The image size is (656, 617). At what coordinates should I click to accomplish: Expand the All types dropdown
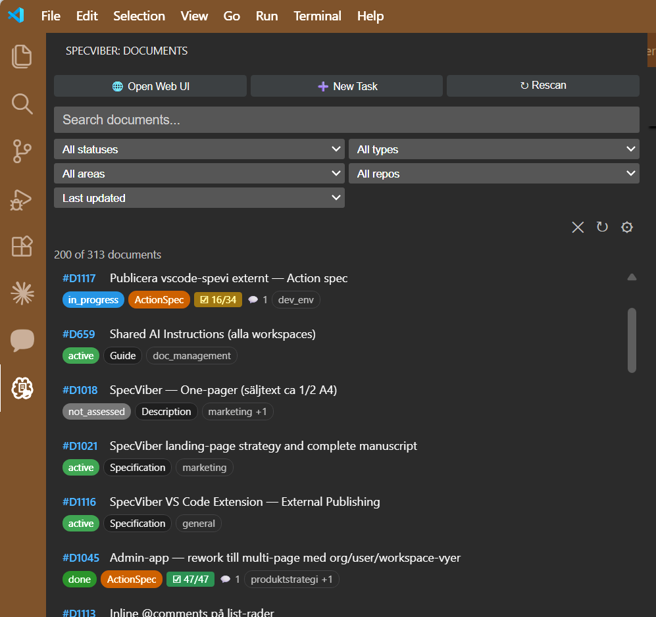click(494, 149)
